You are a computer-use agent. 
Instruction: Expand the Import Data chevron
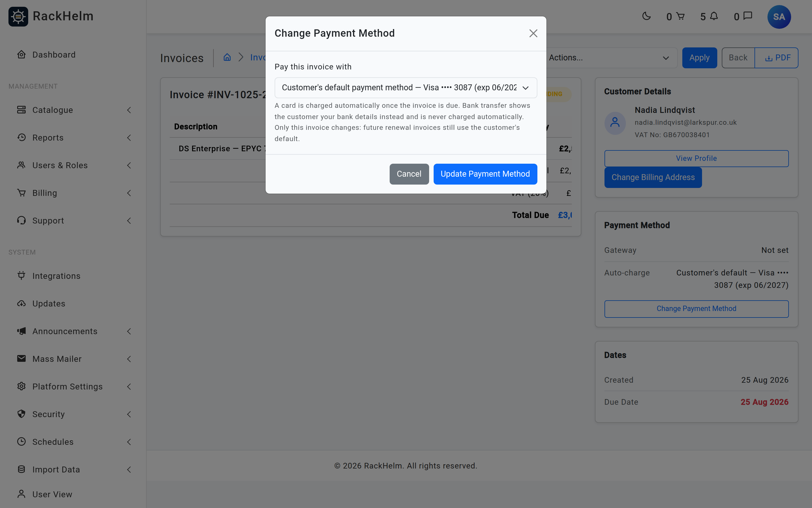129,469
